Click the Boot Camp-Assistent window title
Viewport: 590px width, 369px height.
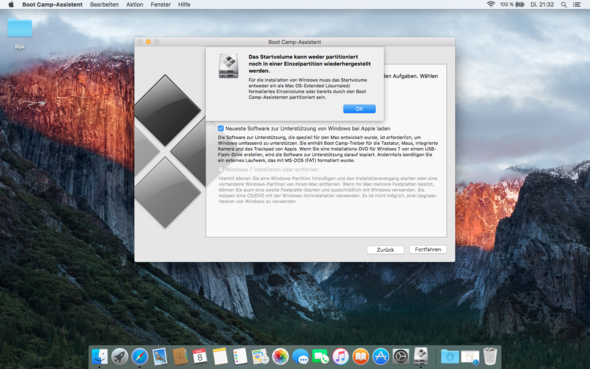click(295, 42)
